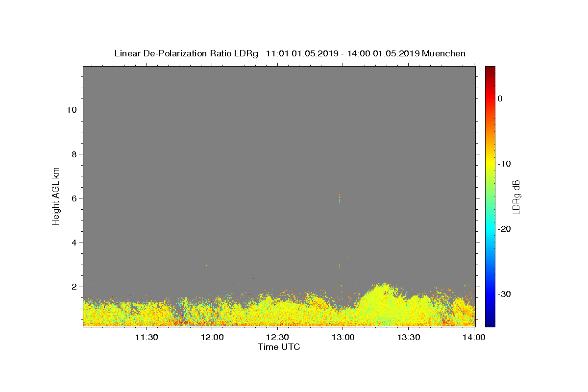588x392 pixels.
Task: Click the 14:00 time tick label
Action: [x=474, y=337]
